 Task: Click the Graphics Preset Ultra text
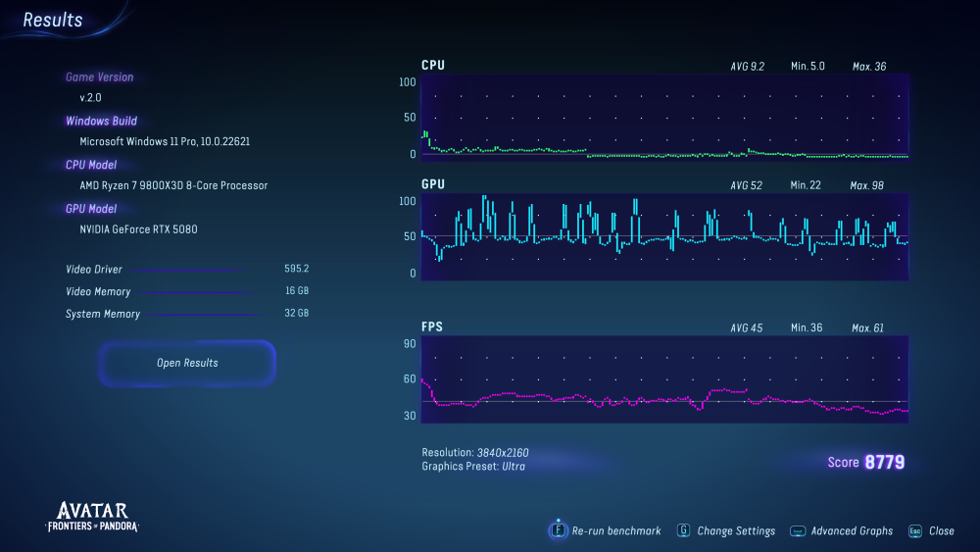pyautogui.click(x=475, y=467)
